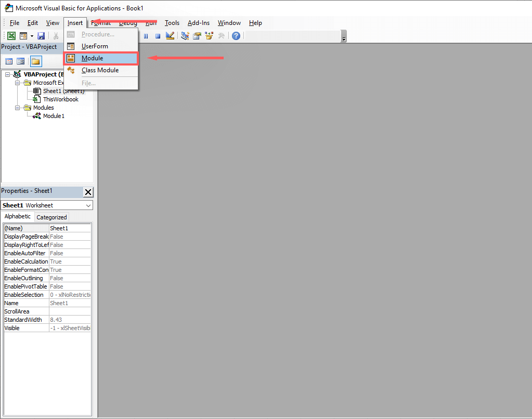Switch to the Categorized tab

pyautogui.click(x=51, y=217)
